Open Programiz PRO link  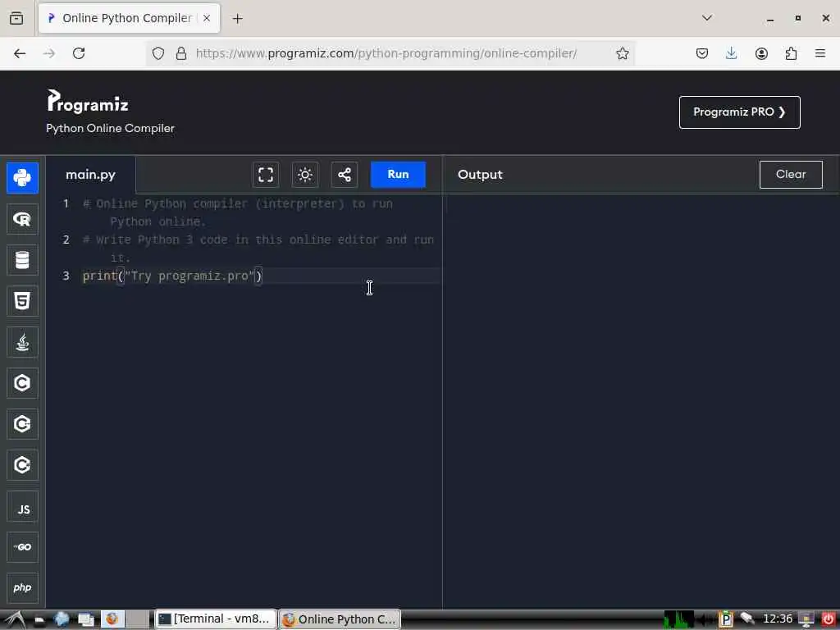coord(739,112)
